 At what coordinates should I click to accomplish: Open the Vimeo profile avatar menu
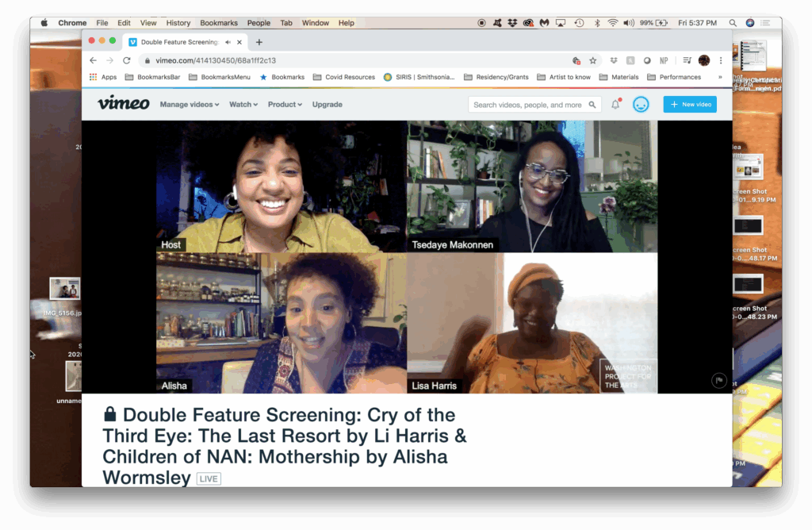point(641,105)
